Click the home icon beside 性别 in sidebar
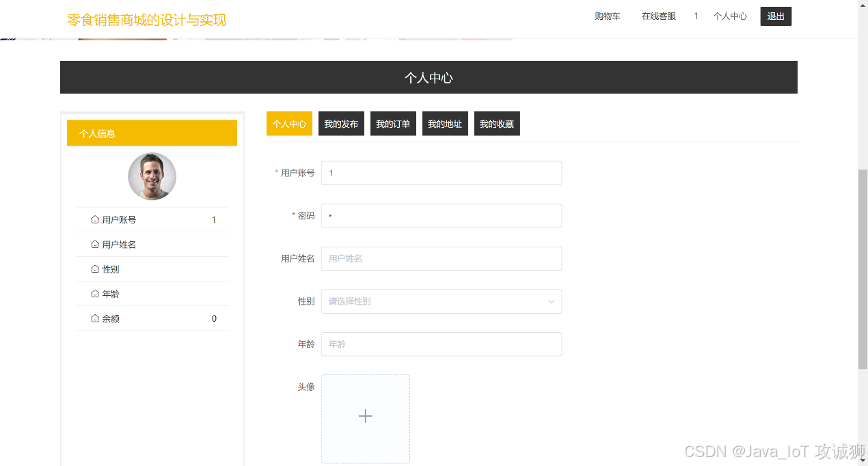The height and width of the screenshot is (466, 868). [95, 269]
